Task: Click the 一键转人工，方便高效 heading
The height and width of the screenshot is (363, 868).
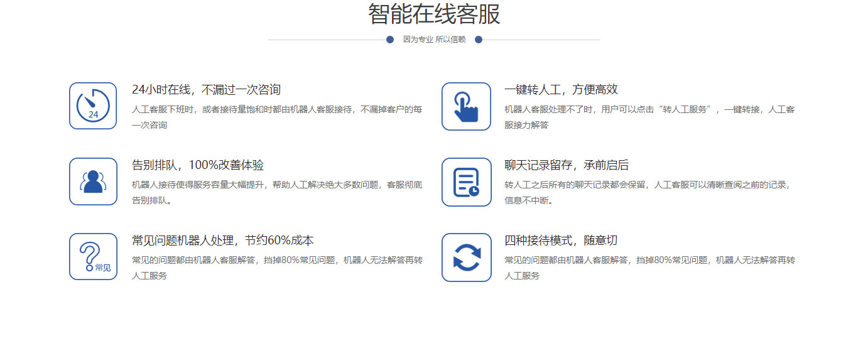Action: pos(561,90)
